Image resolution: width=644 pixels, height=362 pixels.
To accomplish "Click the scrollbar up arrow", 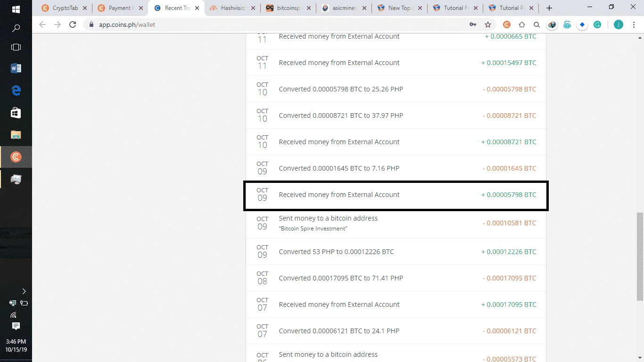I will tap(640, 37).
